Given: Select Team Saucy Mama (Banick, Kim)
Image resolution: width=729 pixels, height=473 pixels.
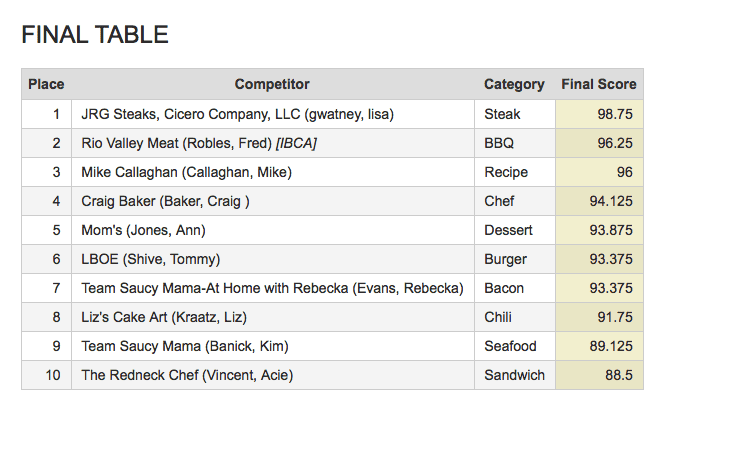Looking at the screenshot, I should pos(185,346).
